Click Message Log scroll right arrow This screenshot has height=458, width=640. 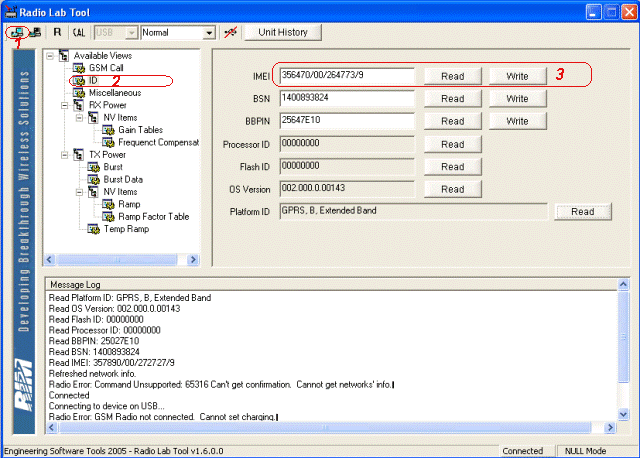point(610,428)
